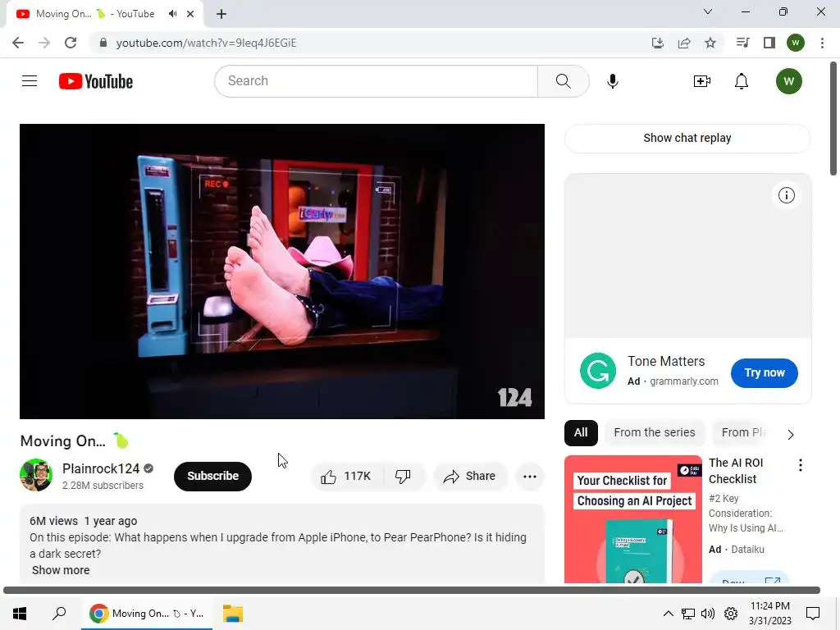Open the YouTube guide hamburger menu
This screenshot has height=630, width=840.
pyautogui.click(x=30, y=81)
